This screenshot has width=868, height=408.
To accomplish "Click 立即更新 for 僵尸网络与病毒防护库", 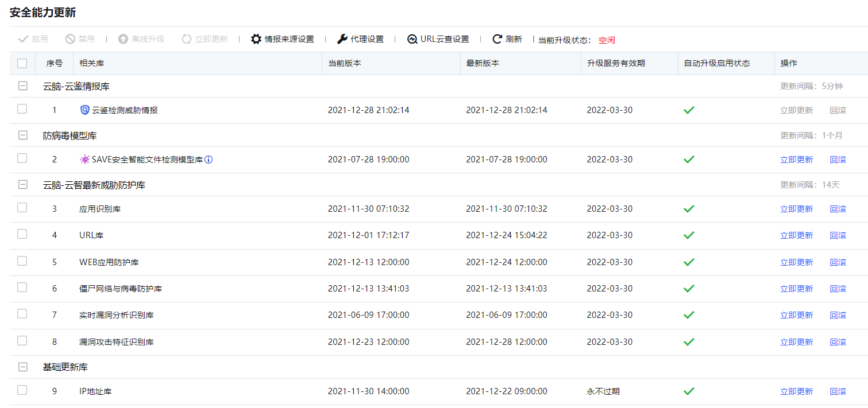I will pyautogui.click(x=796, y=289).
